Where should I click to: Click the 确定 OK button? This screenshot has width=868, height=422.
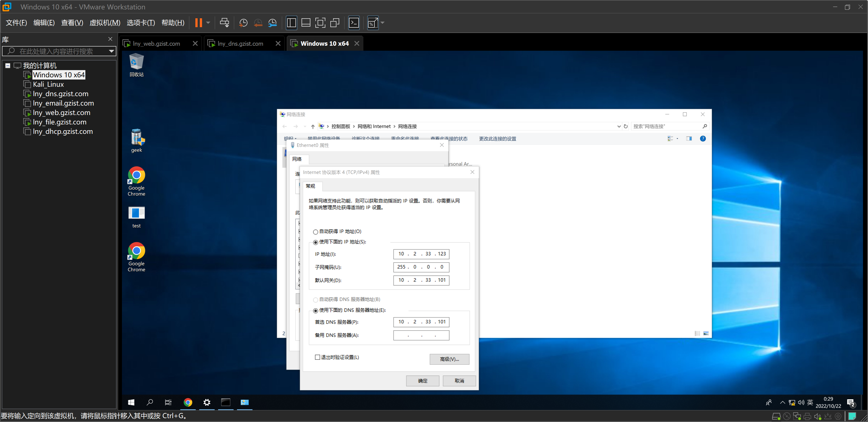422,381
